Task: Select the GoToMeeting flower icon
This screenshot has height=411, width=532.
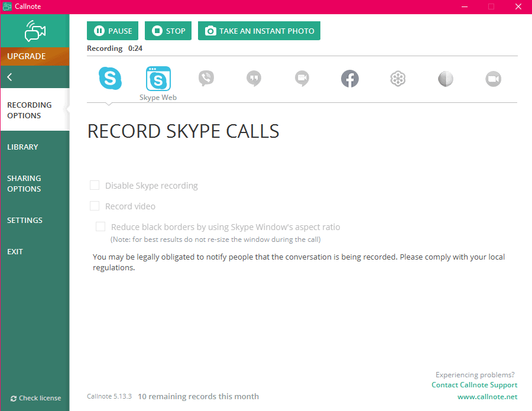Action: coord(398,77)
